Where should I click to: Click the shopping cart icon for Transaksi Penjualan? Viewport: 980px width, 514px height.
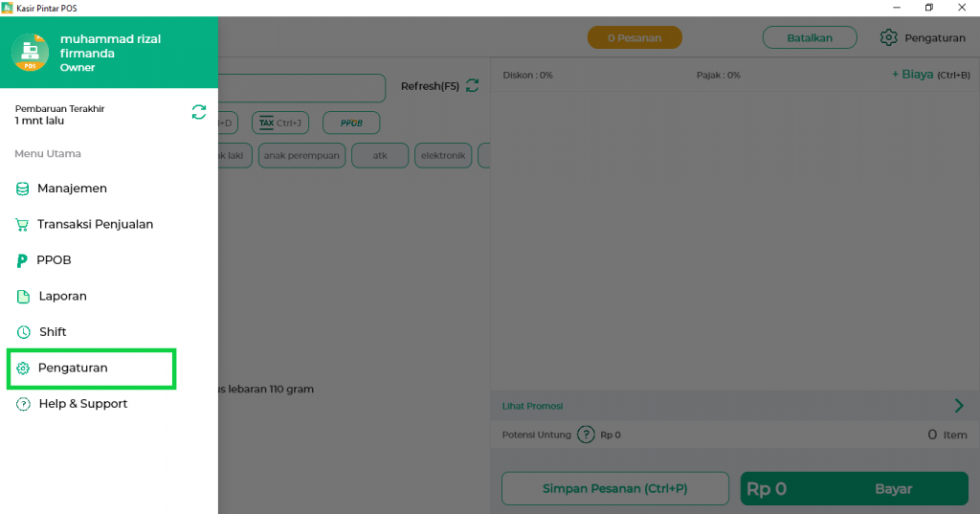[22, 225]
